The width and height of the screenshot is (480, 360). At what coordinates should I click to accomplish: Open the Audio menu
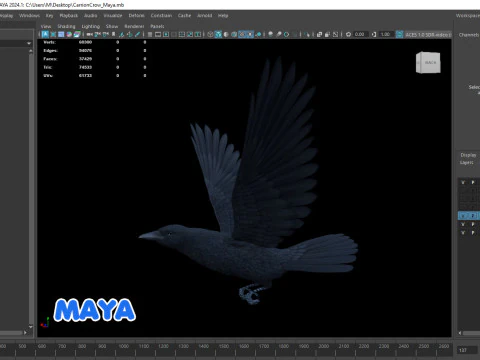pos(90,16)
